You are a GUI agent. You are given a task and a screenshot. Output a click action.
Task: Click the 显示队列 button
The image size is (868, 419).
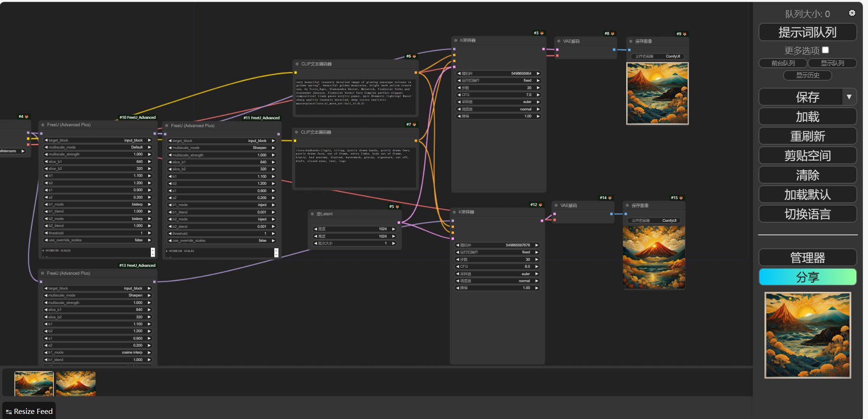(832, 63)
